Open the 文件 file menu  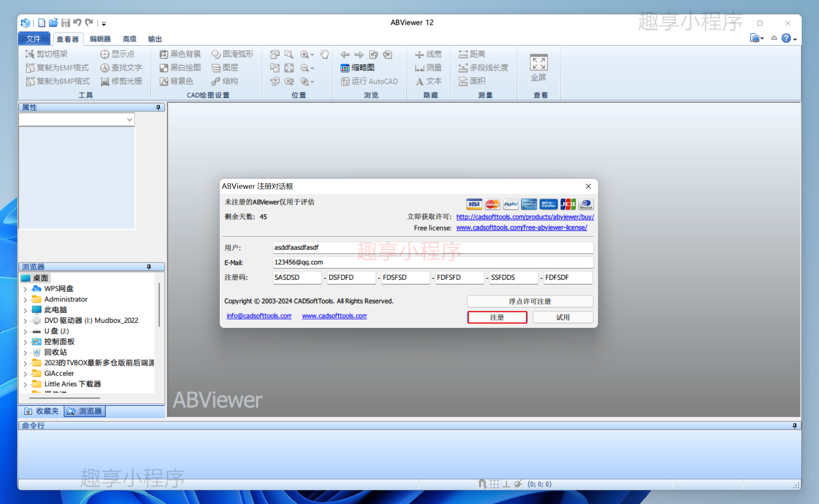pos(34,39)
